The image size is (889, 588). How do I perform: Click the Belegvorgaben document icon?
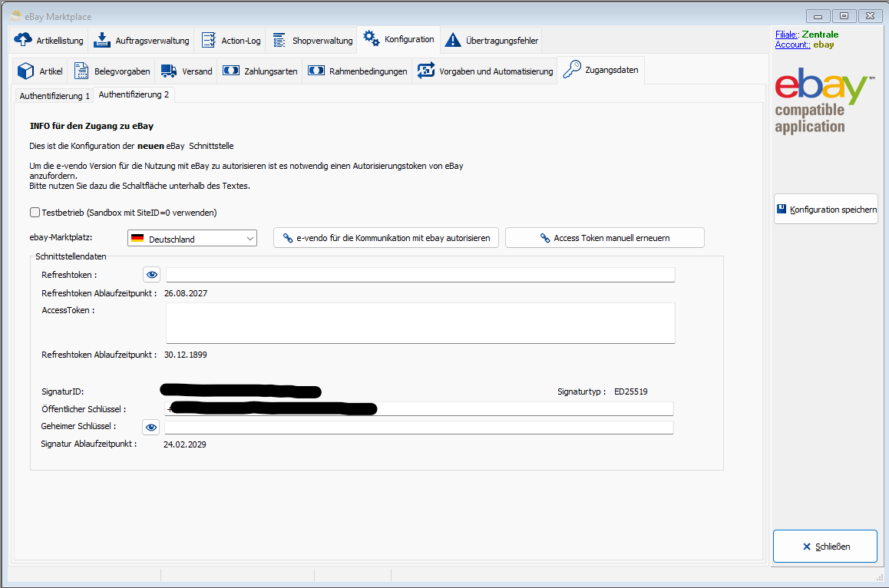[81, 71]
